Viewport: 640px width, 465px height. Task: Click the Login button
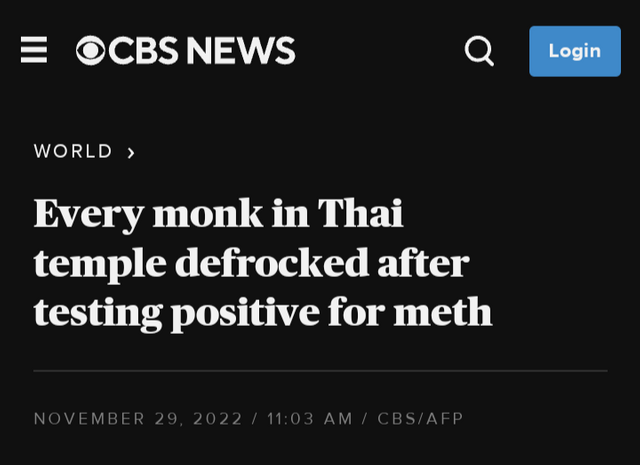point(574,51)
